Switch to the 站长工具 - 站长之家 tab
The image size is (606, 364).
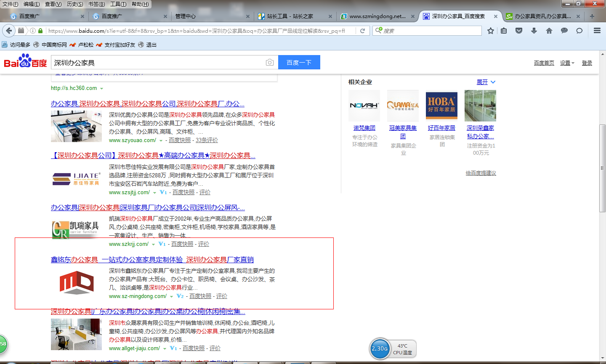click(x=290, y=16)
